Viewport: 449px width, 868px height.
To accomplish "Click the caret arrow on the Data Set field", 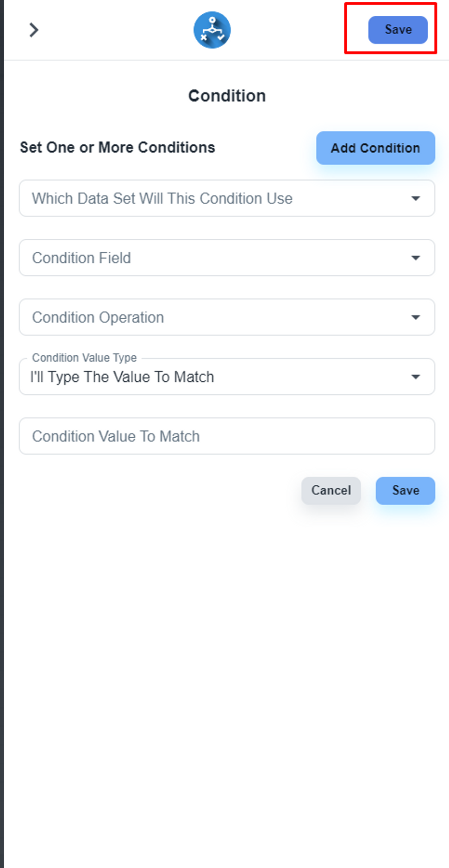I will (416, 198).
